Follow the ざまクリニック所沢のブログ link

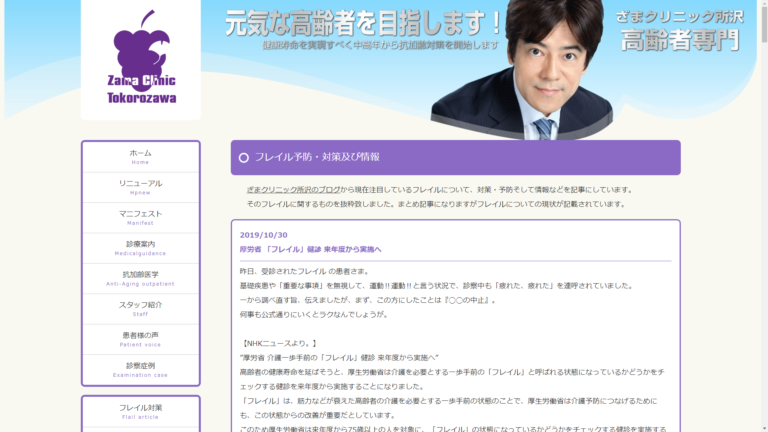click(x=292, y=189)
